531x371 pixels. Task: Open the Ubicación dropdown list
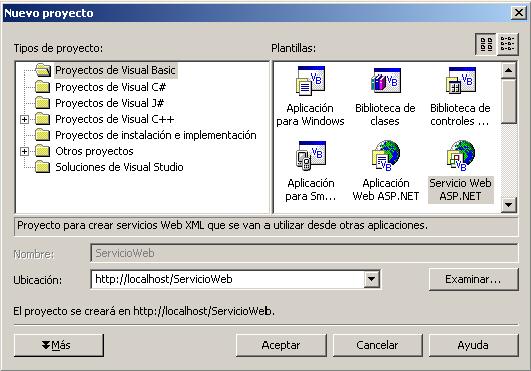[371, 280]
